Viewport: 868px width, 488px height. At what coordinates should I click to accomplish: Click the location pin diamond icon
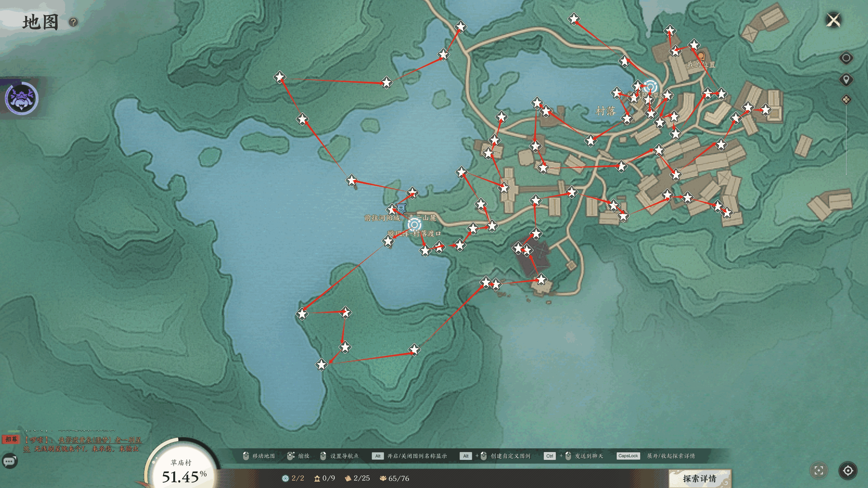(846, 80)
